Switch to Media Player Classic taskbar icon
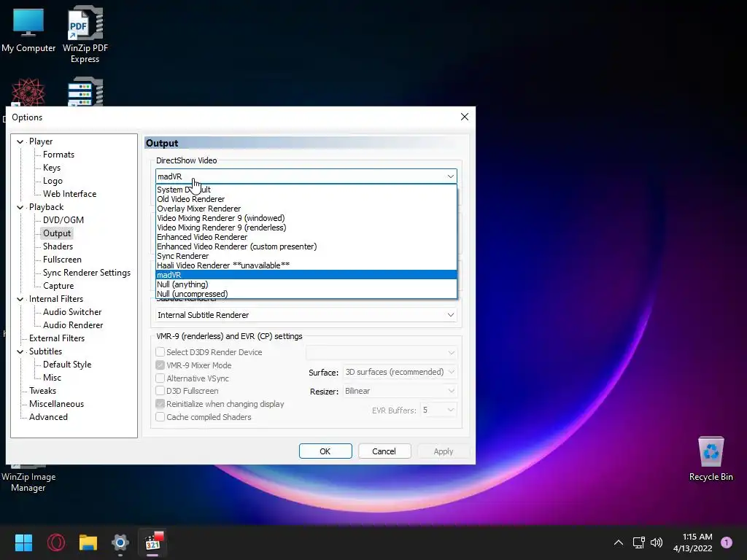 pos(152,542)
